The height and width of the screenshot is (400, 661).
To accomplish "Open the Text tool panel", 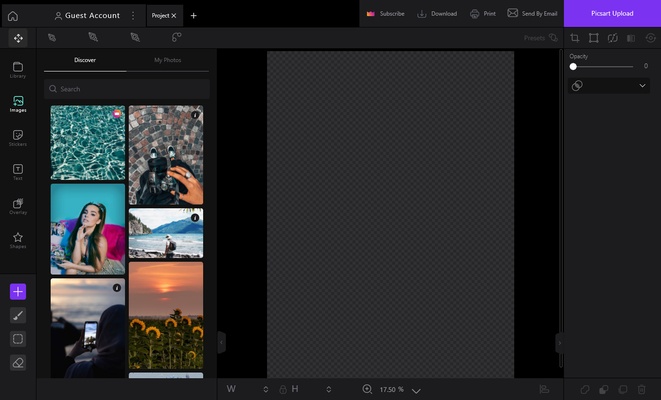I will [x=18, y=172].
